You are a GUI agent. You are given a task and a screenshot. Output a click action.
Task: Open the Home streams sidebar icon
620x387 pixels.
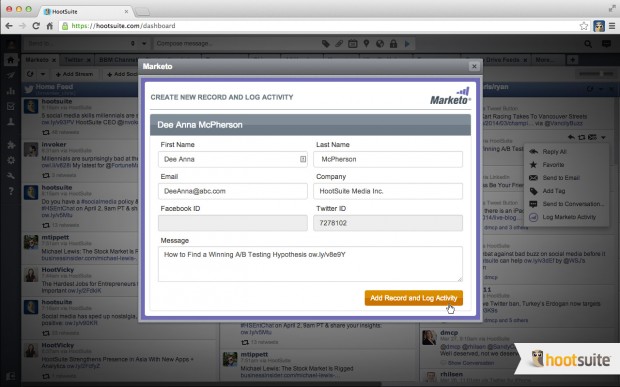[11, 60]
